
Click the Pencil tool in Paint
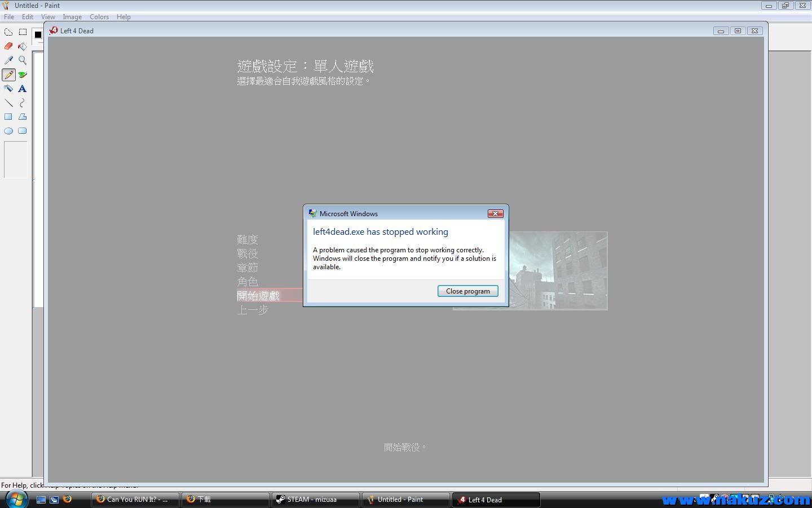click(x=8, y=75)
